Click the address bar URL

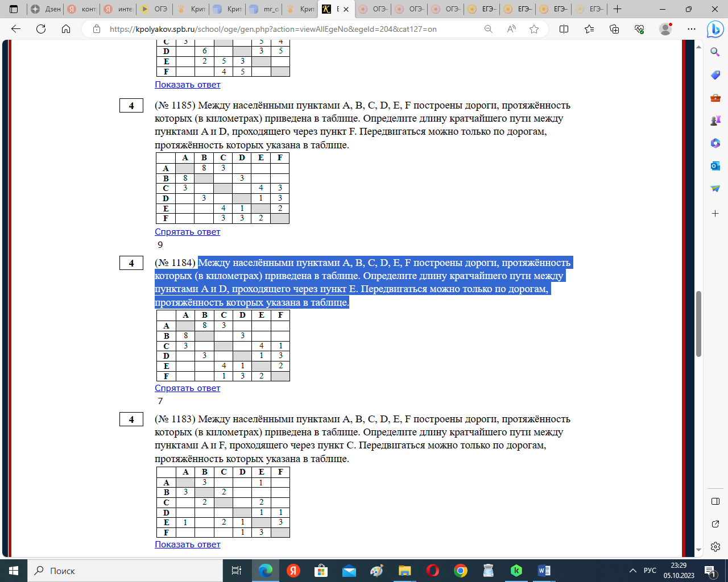point(273,29)
